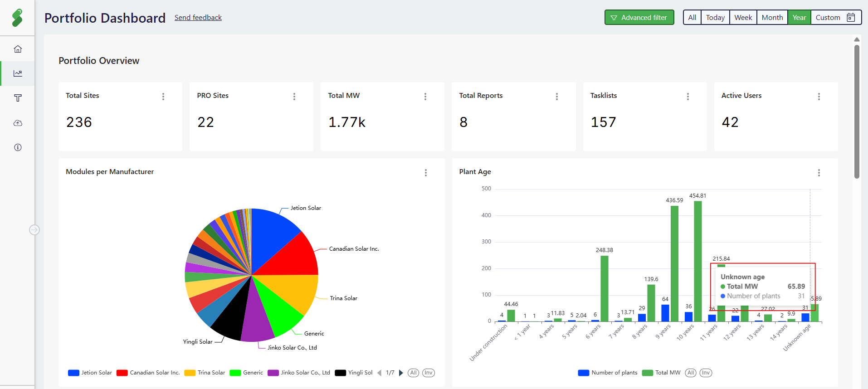Image resolution: width=868 pixels, height=389 pixels.
Task: Toggle Generic legend entry
Action: [x=246, y=373]
